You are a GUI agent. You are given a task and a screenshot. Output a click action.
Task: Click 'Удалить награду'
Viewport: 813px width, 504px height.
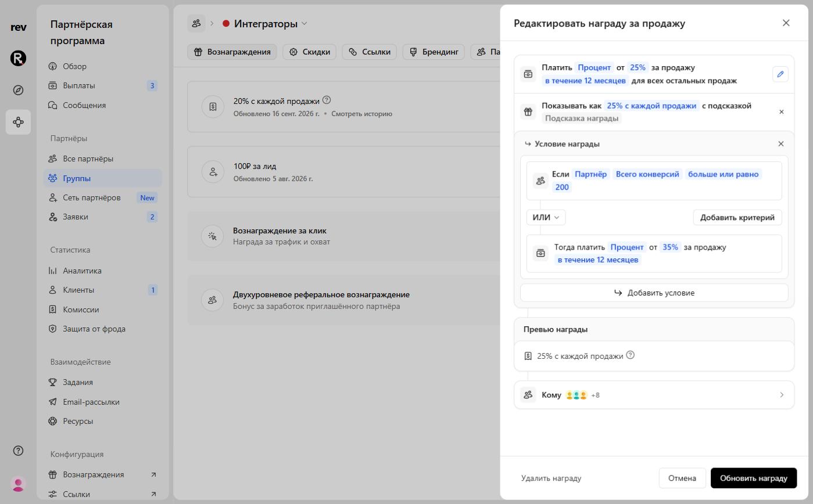551,478
